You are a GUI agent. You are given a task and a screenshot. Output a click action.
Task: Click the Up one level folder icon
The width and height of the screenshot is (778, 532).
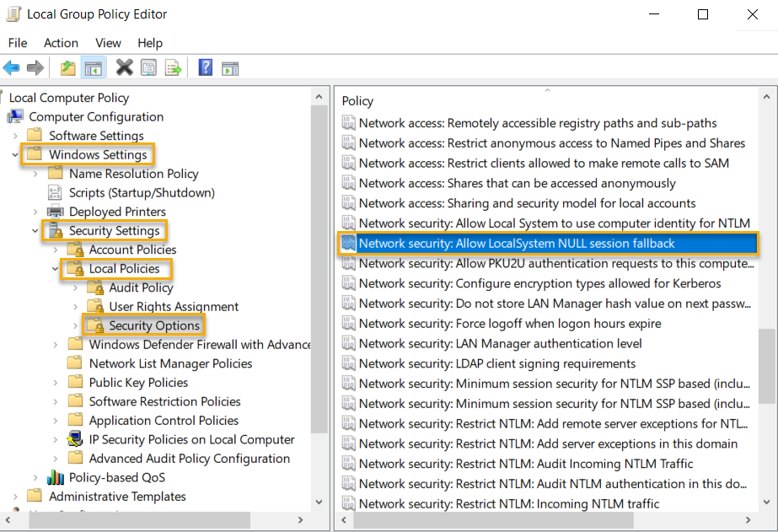point(67,67)
